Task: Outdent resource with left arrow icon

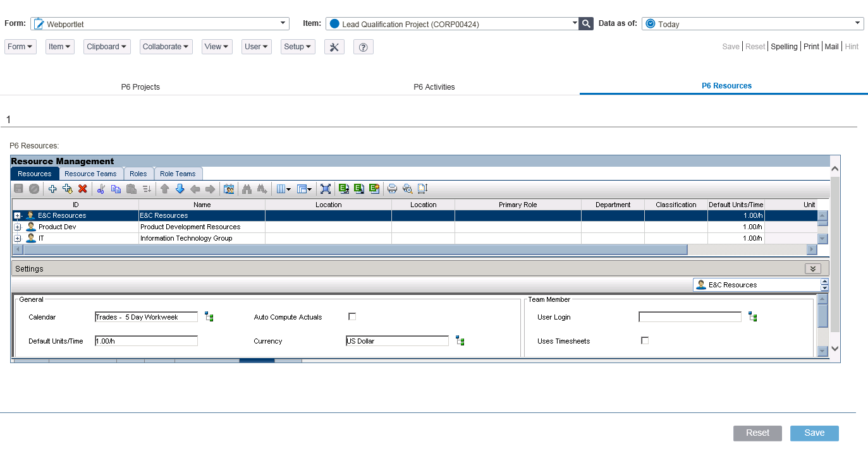Action: point(195,188)
